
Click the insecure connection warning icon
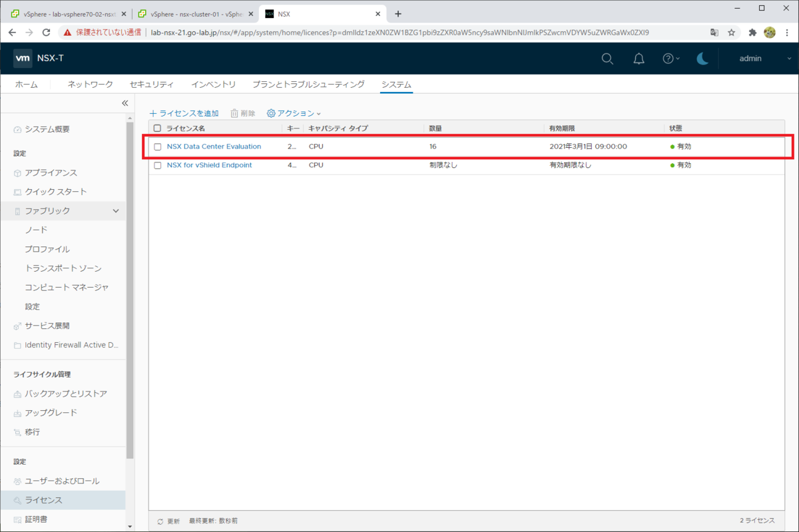[x=67, y=32]
